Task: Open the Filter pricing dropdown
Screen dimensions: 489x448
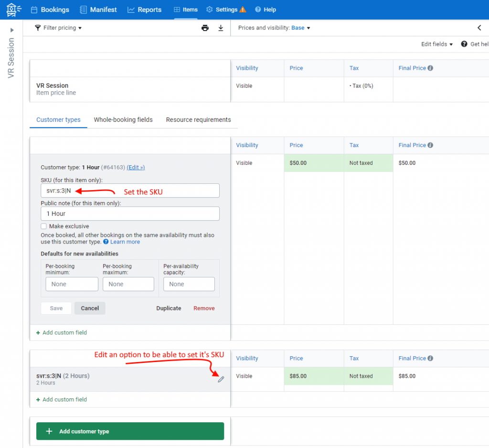Action: point(58,28)
